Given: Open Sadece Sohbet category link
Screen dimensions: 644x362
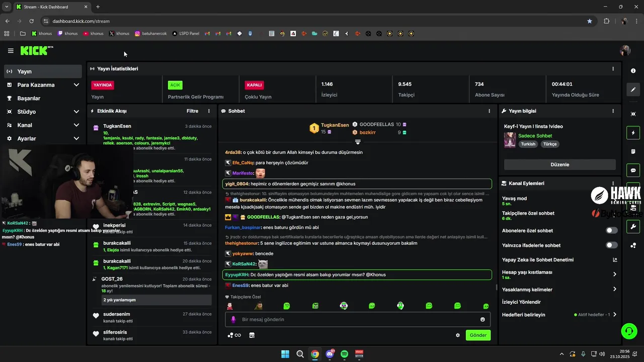Looking at the screenshot, I should (535, 136).
